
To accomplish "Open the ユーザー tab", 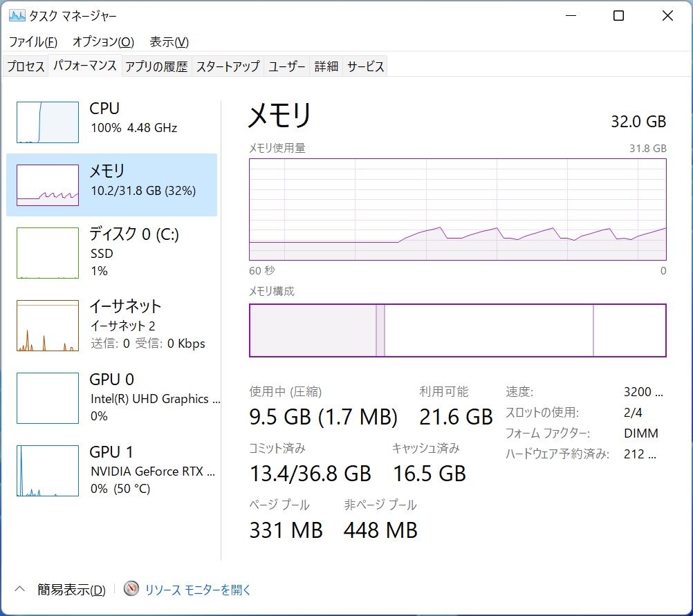I will pos(286,66).
